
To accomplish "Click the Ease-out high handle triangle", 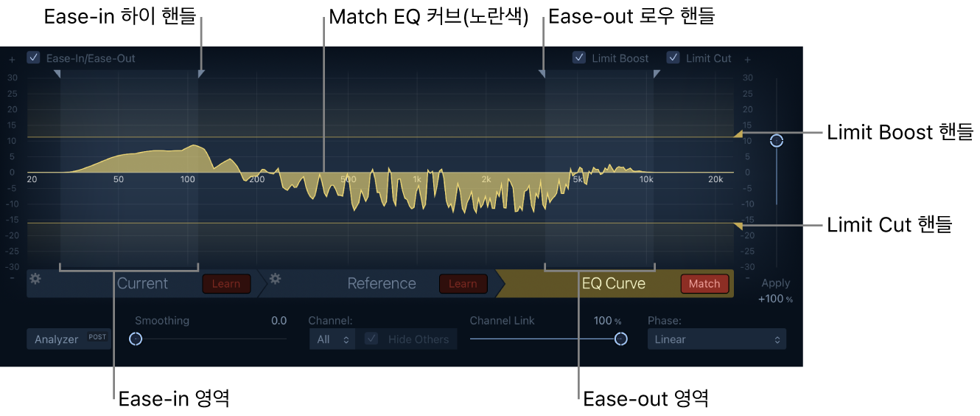I will coord(657,74).
